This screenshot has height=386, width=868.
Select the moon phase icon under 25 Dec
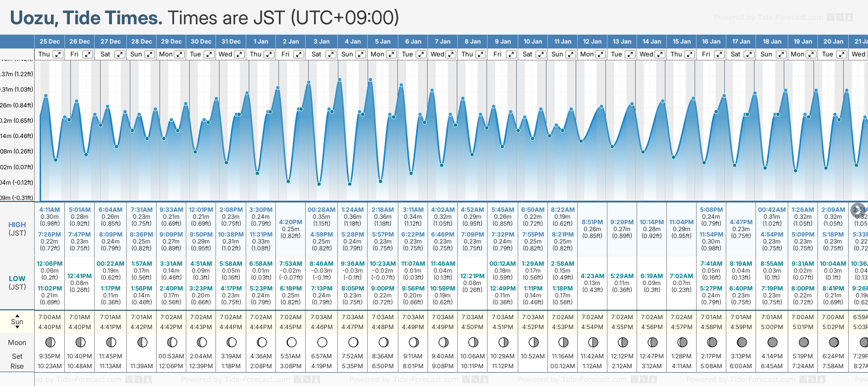pos(50,342)
